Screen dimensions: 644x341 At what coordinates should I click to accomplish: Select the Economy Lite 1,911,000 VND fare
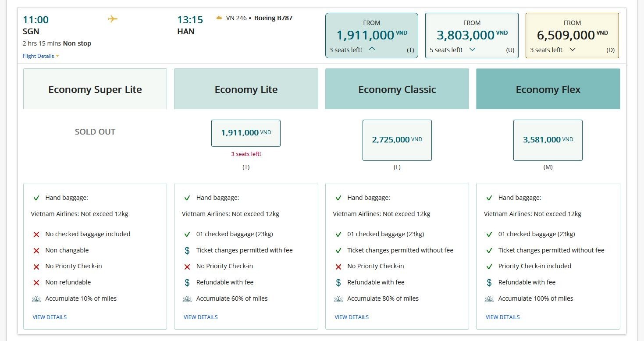[246, 133]
